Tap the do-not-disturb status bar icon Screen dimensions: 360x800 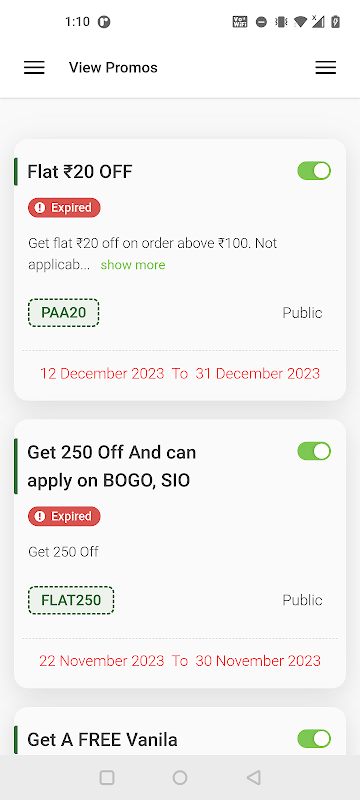coord(261,22)
